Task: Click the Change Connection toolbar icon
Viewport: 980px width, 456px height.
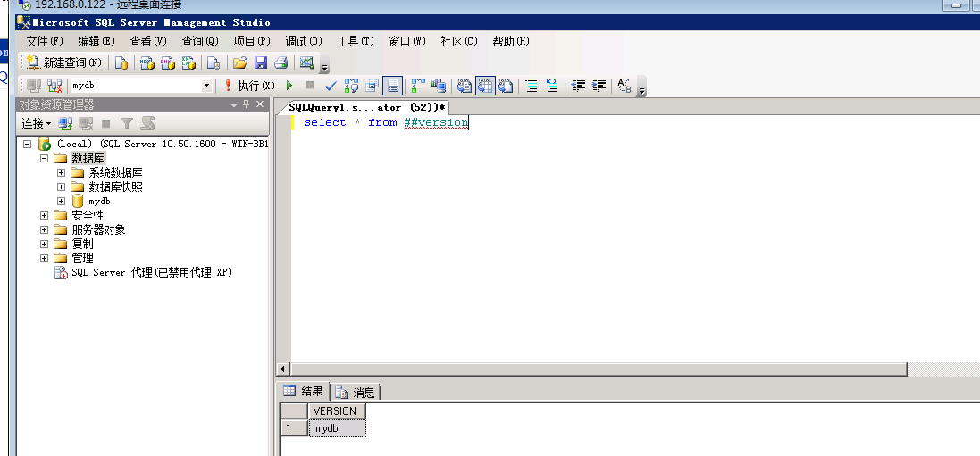Action: pos(55,86)
